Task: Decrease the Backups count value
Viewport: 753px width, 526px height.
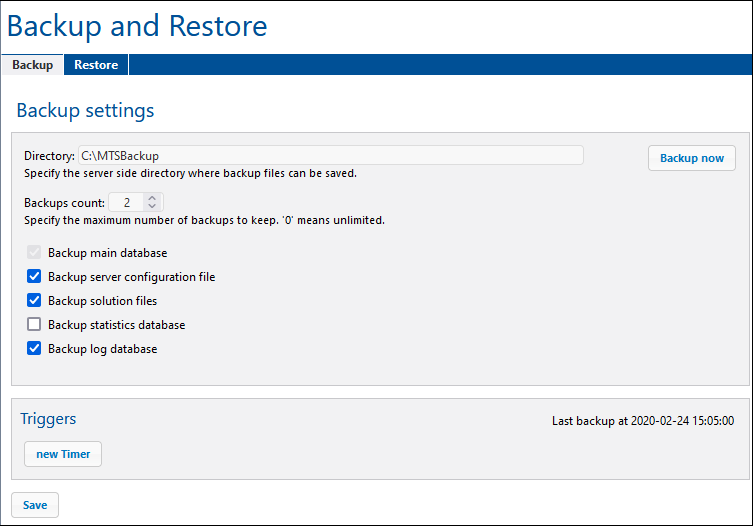Action: tap(152, 207)
